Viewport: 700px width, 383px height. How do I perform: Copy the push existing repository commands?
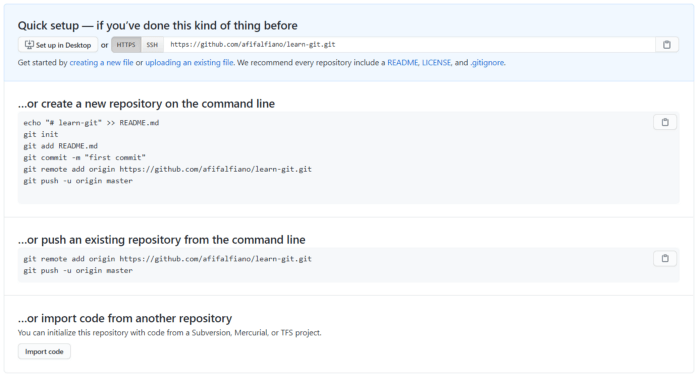[665, 258]
